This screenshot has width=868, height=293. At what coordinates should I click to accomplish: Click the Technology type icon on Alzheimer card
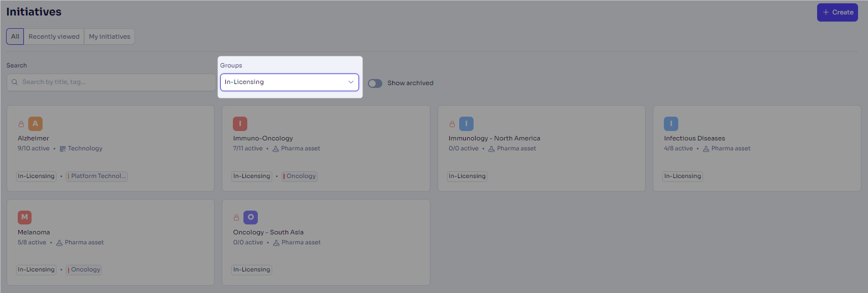point(63,149)
